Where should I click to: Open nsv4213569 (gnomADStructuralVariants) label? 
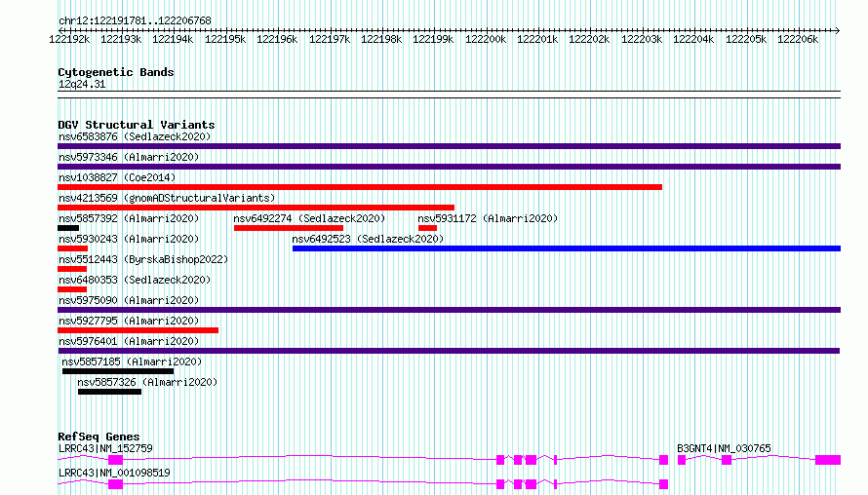(x=167, y=198)
